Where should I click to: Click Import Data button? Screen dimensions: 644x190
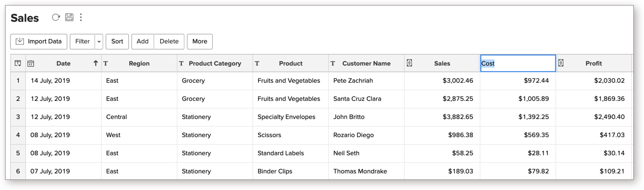pyautogui.click(x=39, y=42)
